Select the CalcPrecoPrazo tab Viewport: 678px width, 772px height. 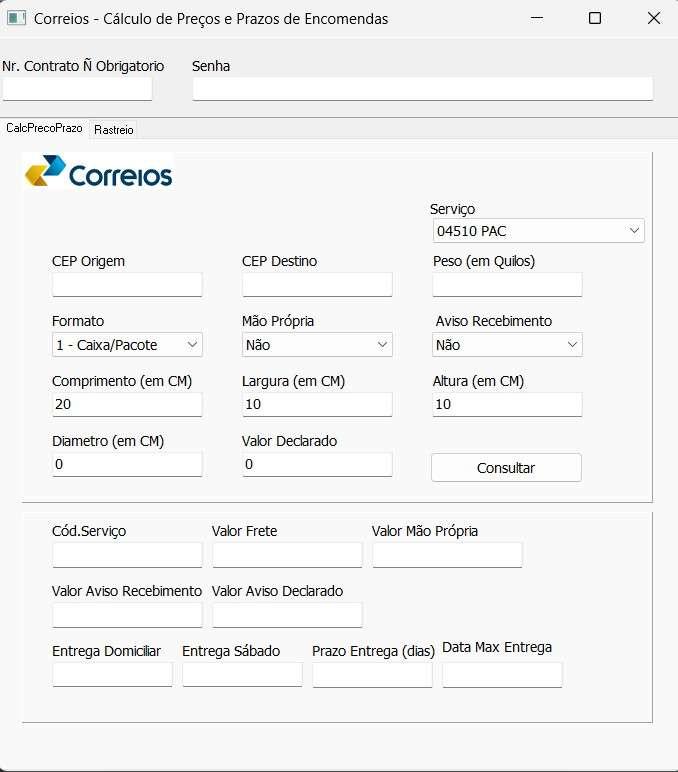44,128
